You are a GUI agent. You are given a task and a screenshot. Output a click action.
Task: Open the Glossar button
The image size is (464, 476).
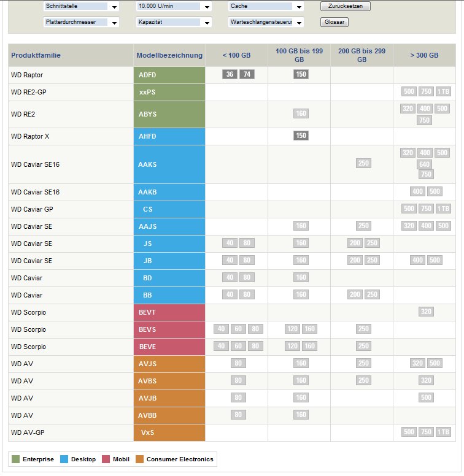click(x=334, y=22)
